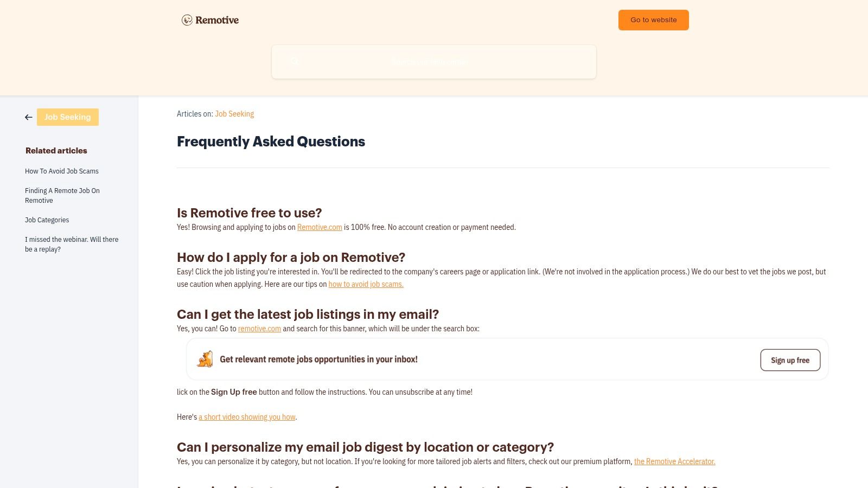Select the Job Seeking category tag
This screenshot has height=488, width=868.
(68, 117)
